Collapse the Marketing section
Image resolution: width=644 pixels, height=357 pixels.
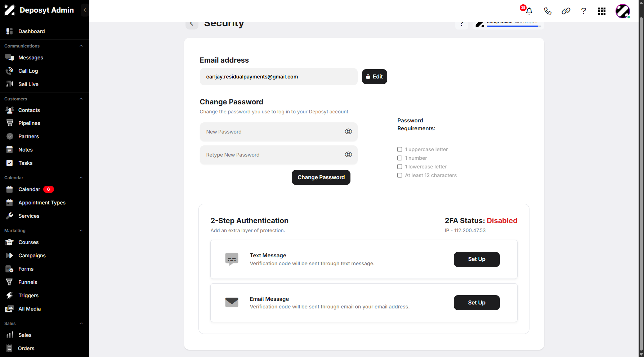click(81, 231)
